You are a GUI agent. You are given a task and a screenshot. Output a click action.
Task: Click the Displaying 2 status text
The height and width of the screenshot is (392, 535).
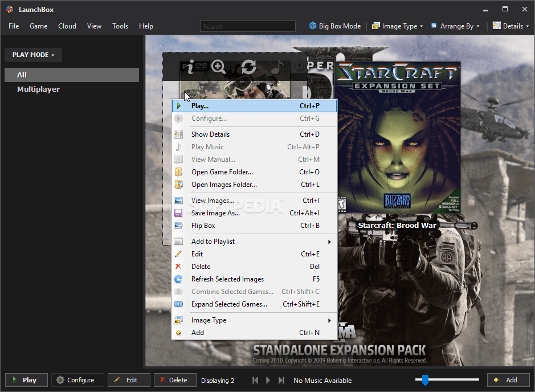218,381
